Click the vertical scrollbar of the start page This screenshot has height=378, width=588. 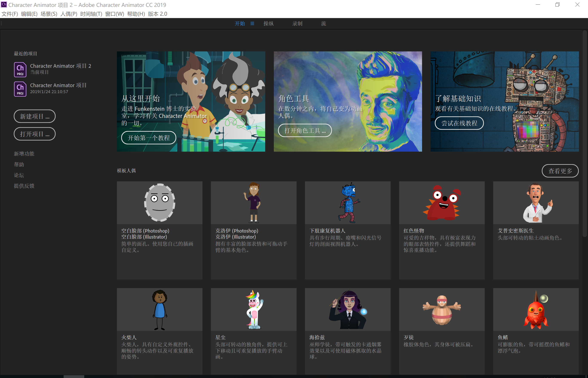click(585, 134)
